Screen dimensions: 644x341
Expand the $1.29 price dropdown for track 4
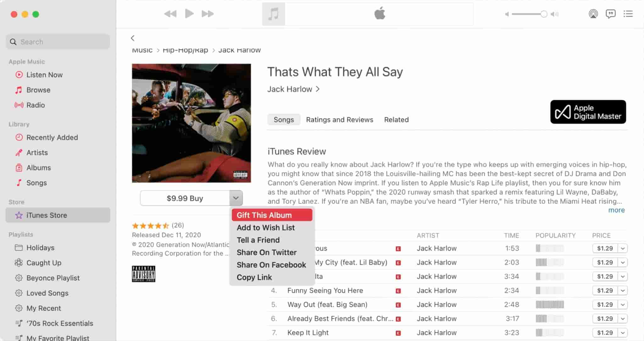pos(623,290)
